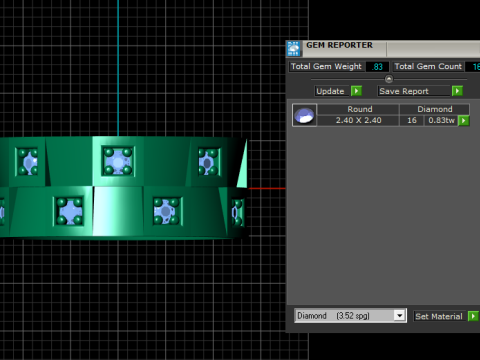Select the cross-shaped gem setting in the lower row

[x=69, y=211]
